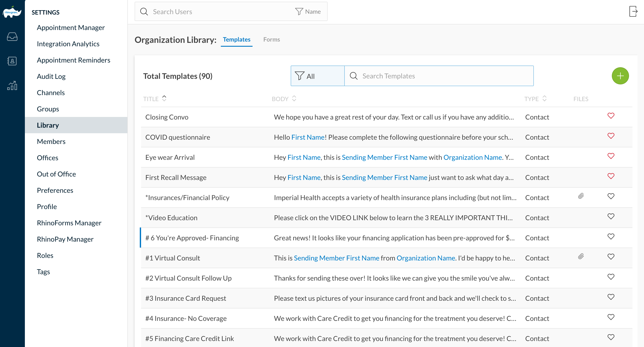Screen dimensions: 644x347
Task: Click paperclip icon on #1 Virtual Consult
Action: 581,257
